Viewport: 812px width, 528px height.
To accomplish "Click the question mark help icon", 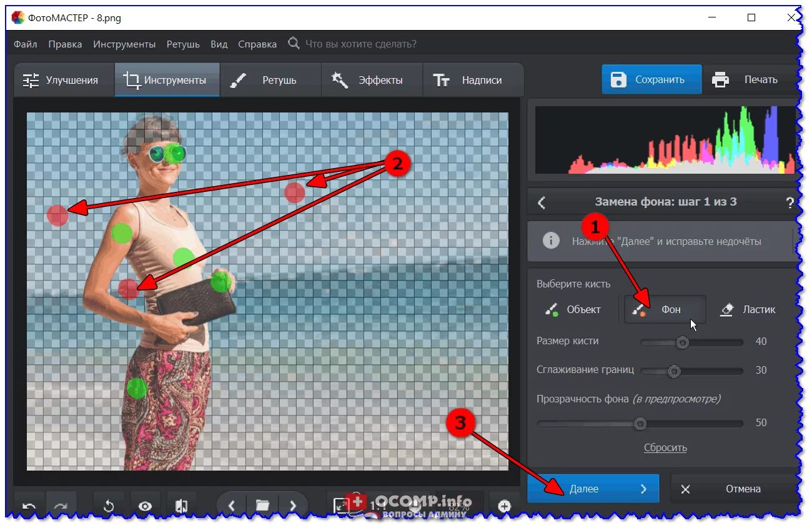I will click(x=790, y=202).
